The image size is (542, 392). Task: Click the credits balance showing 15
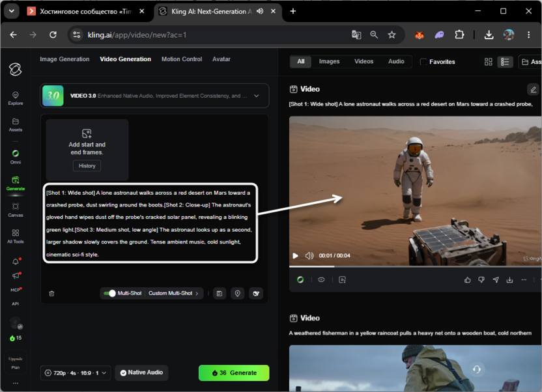[16, 338]
